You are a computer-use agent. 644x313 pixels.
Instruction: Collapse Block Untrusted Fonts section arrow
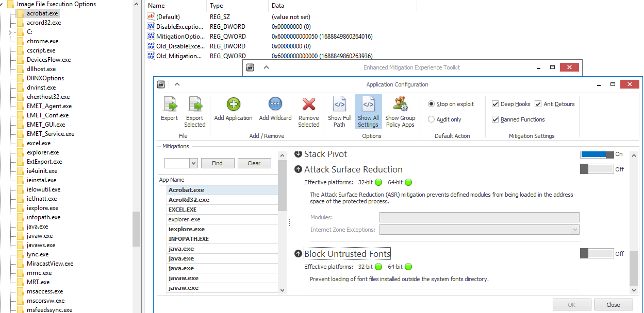(298, 254)
